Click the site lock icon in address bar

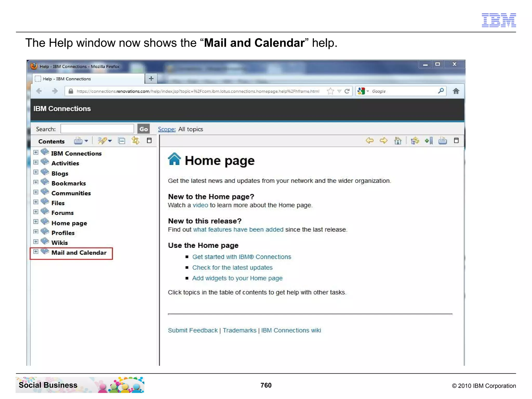pyautogui.click(x=71, y=91)
